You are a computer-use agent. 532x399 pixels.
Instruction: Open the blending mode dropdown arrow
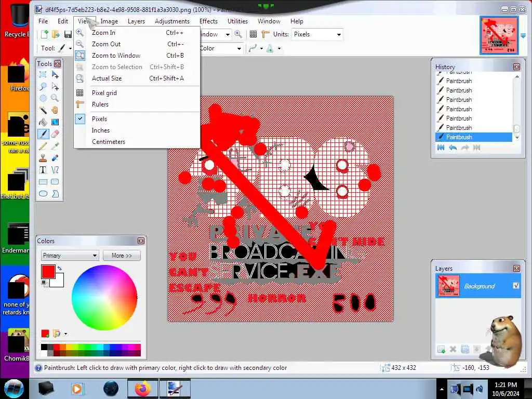[279, 48]
